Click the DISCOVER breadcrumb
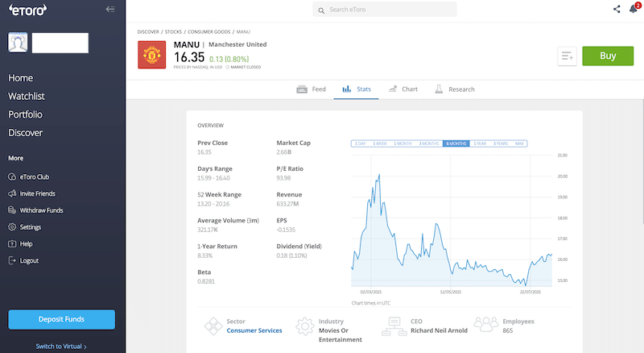Screen dimensions: 644x353 tap(148, 31)
